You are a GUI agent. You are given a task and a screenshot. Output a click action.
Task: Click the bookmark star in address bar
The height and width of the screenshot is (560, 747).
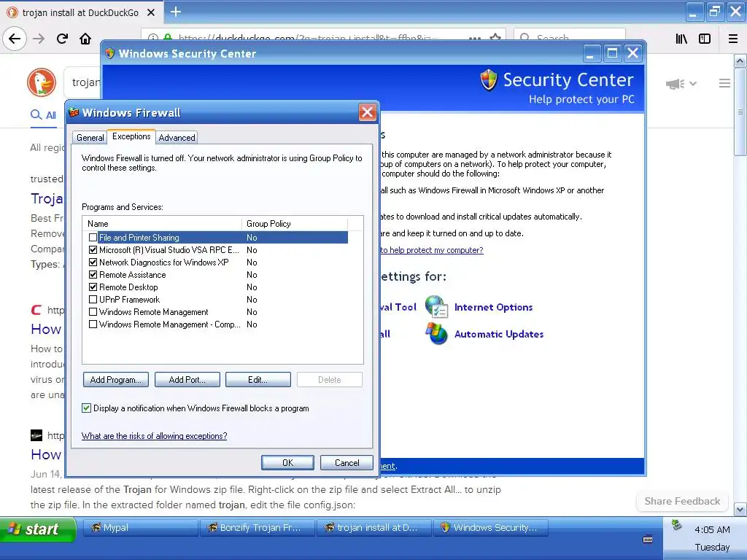pos(495,38)
